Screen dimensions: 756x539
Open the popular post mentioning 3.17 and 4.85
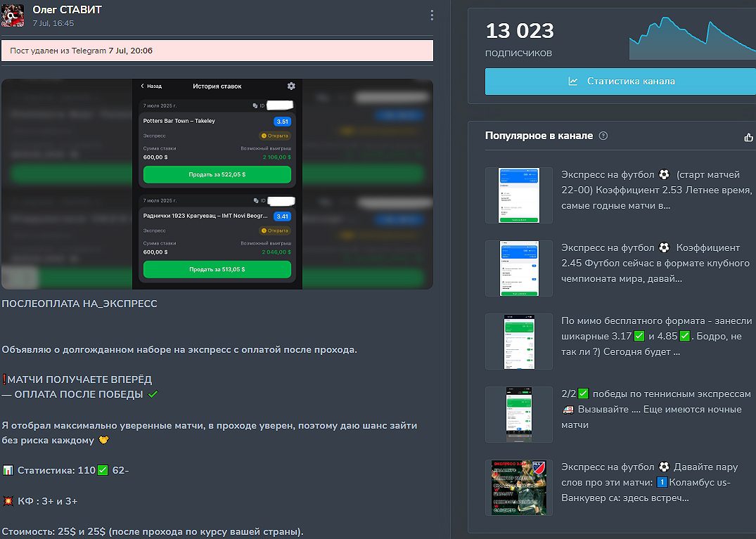[656, 336]
